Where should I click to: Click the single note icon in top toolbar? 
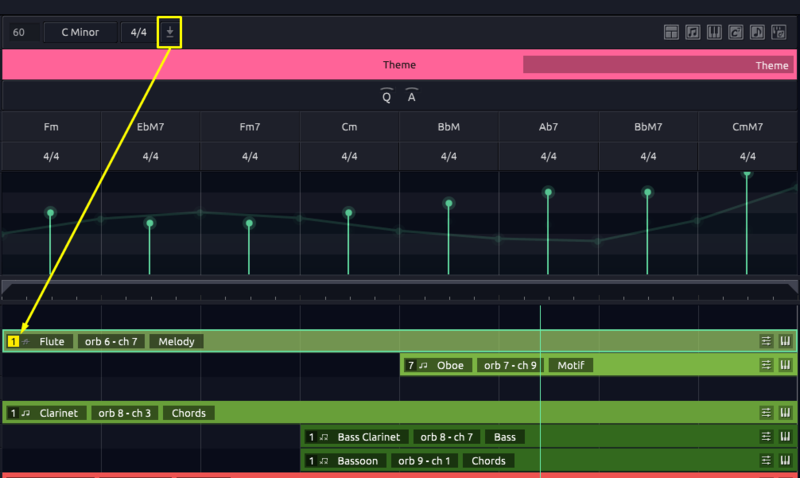coord(757,33)
